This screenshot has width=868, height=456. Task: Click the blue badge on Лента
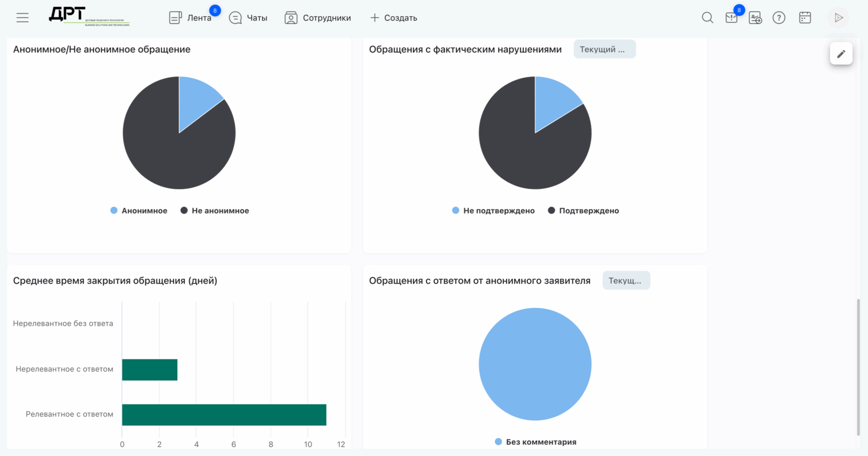tap(215, 10)
